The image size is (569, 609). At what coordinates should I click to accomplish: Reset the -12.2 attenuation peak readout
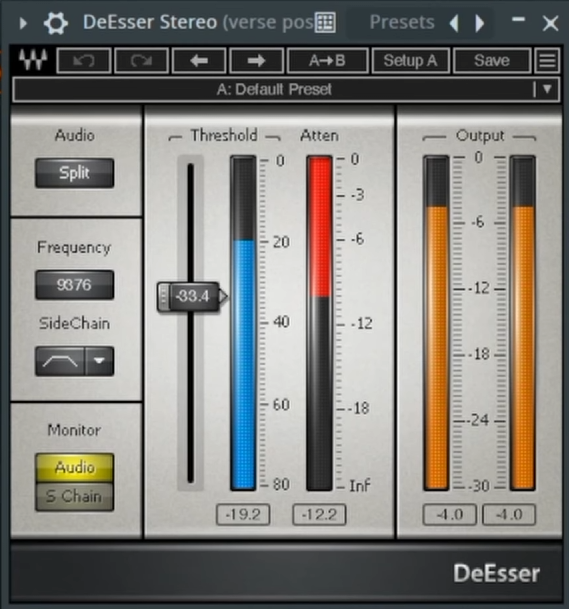click(319, 515)
